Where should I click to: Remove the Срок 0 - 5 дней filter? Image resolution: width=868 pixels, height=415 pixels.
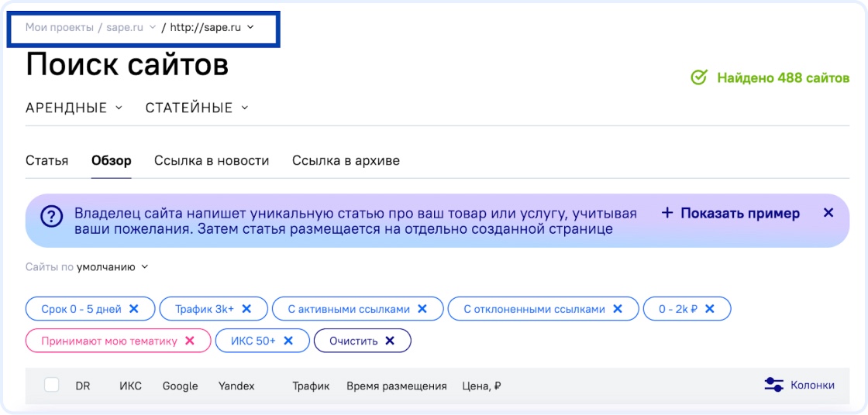134,309
